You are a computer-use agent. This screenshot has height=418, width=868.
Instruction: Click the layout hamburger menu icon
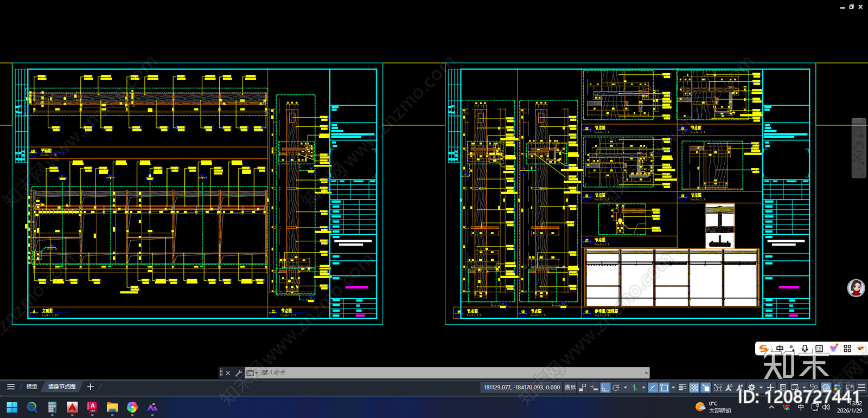11,387
